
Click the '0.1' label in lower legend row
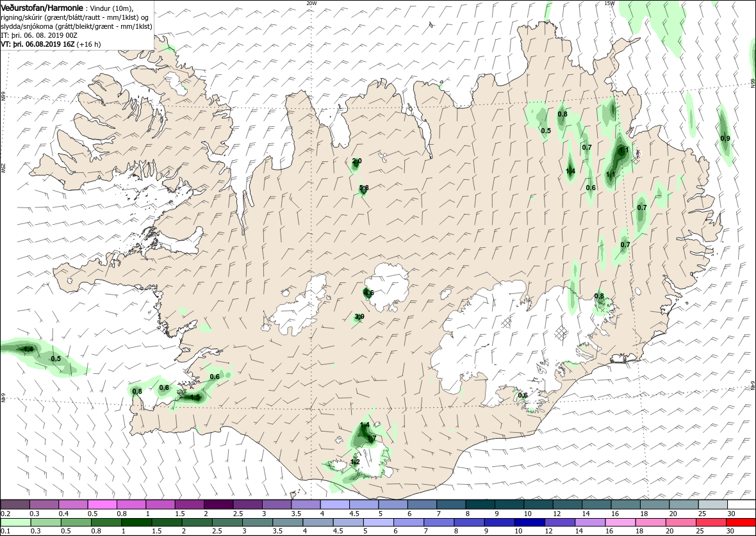pyautogui.click(x=6, y=532)
